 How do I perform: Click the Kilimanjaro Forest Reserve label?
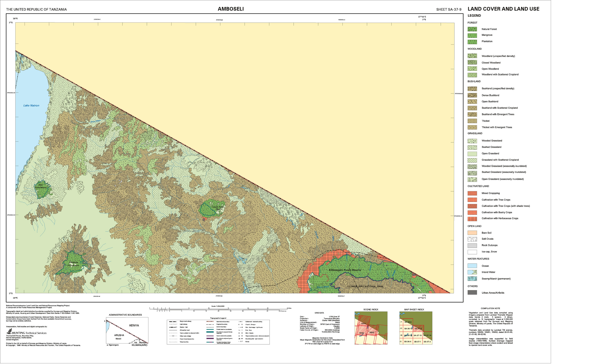pyautogui.click(x=345, y=270)
